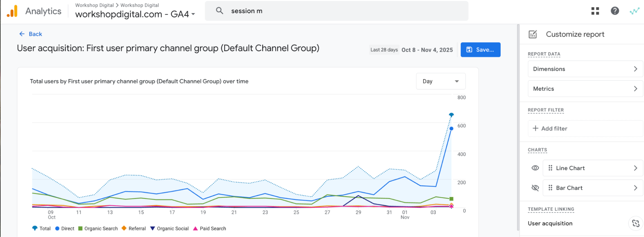Expand the Line Chart settings chevron
The width and height of the screenshot is (644, 237).
click(x=635, y=168)
